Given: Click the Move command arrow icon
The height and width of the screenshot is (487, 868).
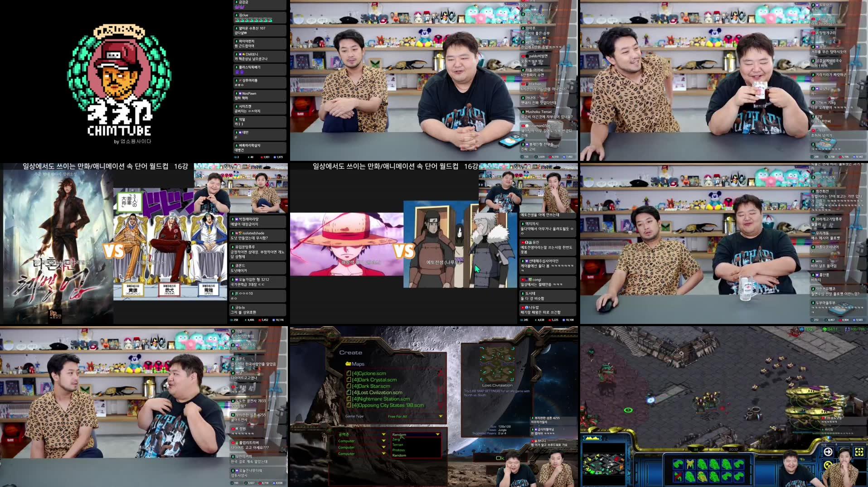Looking at the screenshot, I should point(828,452).
